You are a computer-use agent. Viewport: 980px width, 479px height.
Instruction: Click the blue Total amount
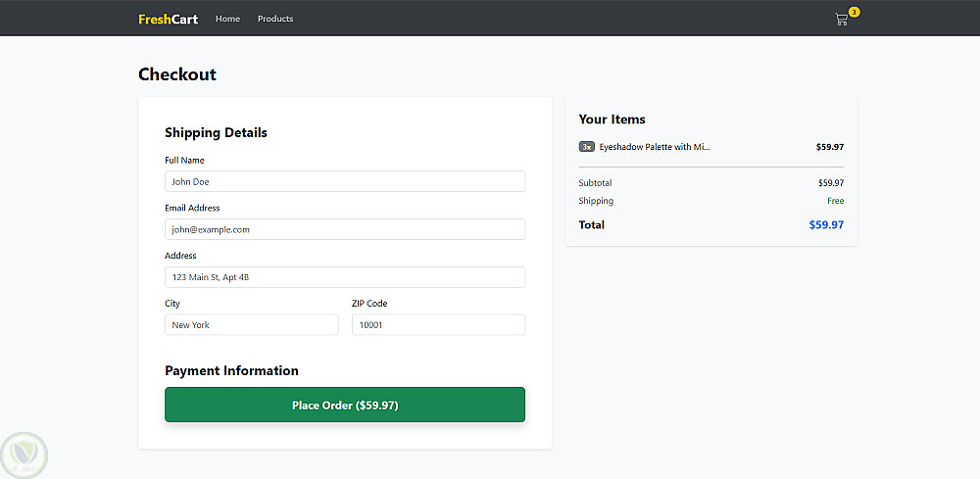coord(826,225)
